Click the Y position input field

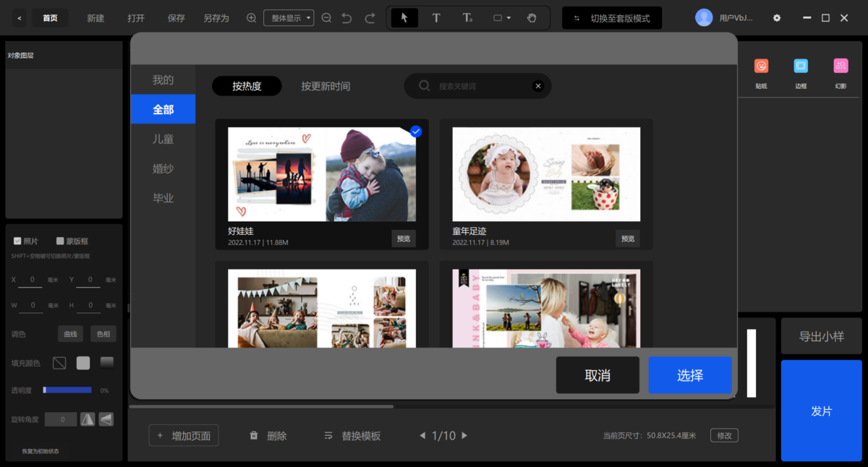click(90, 280)
